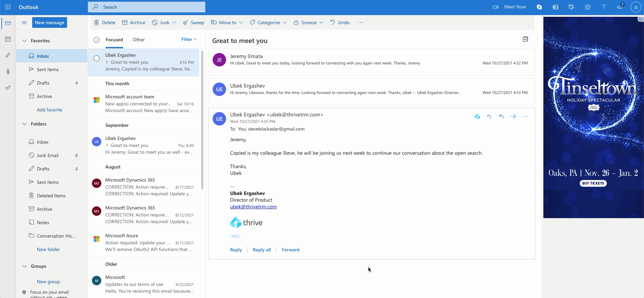Open ubek@thrivetrm.com email link
Screen dimensions: 644x298
pos(253,207)
